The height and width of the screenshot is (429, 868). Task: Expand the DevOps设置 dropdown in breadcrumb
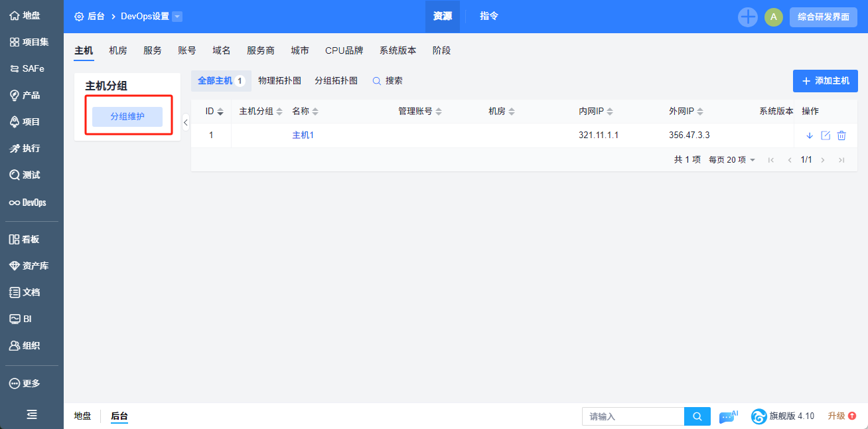(x=177, y=17)
